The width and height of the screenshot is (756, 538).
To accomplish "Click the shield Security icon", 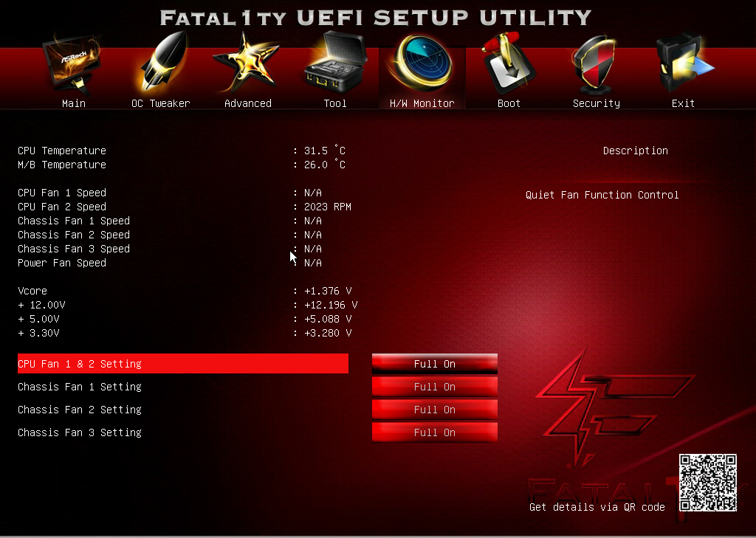I will [596, 65].
